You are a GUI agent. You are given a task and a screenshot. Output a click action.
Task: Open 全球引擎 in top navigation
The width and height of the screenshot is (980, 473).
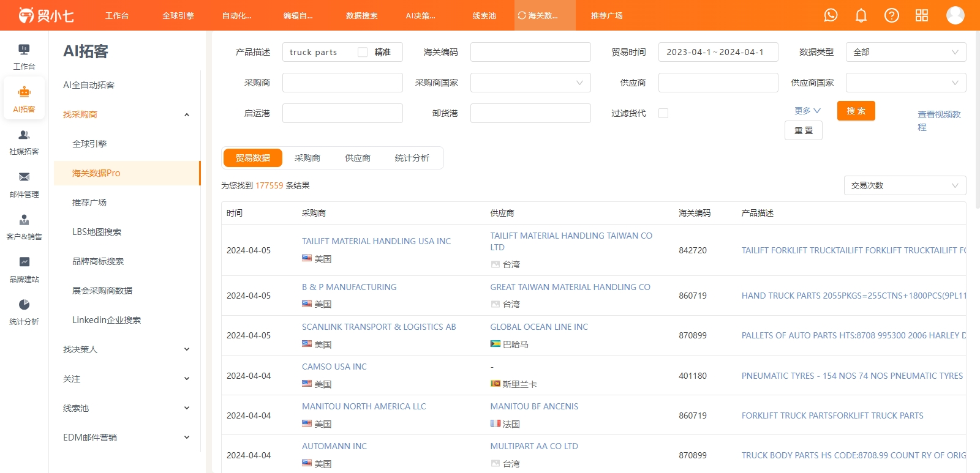[178, 15]
